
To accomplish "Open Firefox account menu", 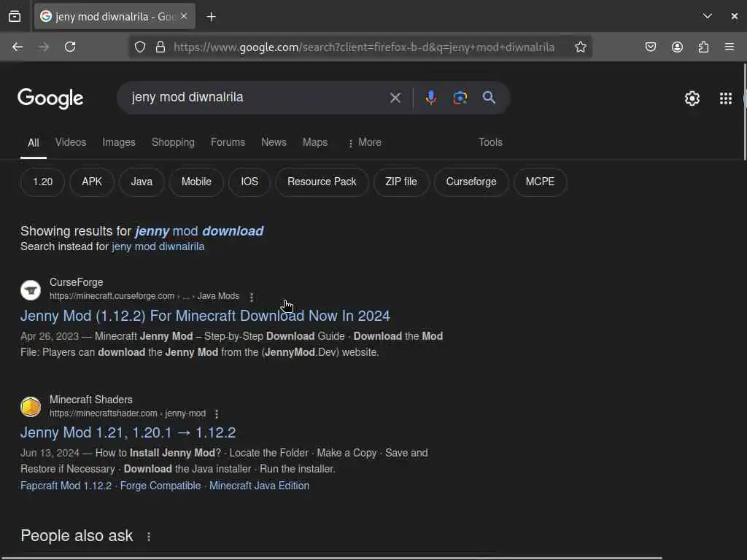I will pyautogui.click(x=677, y=47).
